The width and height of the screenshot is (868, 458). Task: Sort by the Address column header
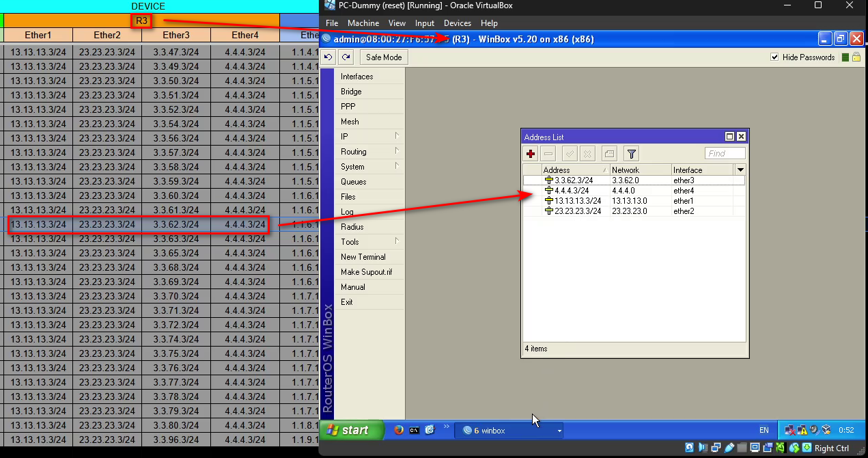(x=575, y=170)
